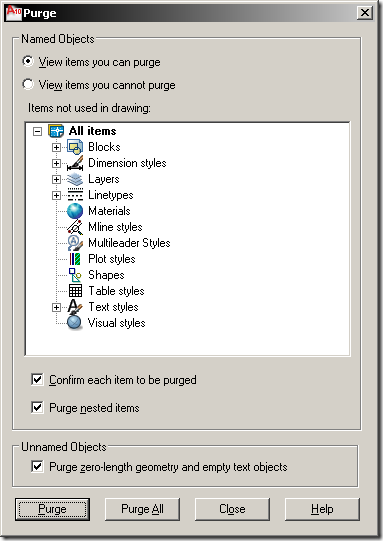Viewport: 383px width, 541px height.
Task: Click the Purge All button
Action: (142, 509)
